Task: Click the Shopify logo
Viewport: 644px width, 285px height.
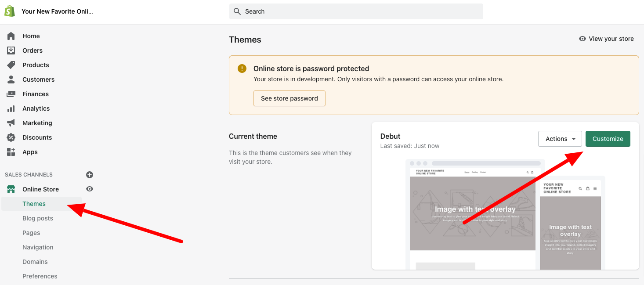Action: (x=10, y=10)
